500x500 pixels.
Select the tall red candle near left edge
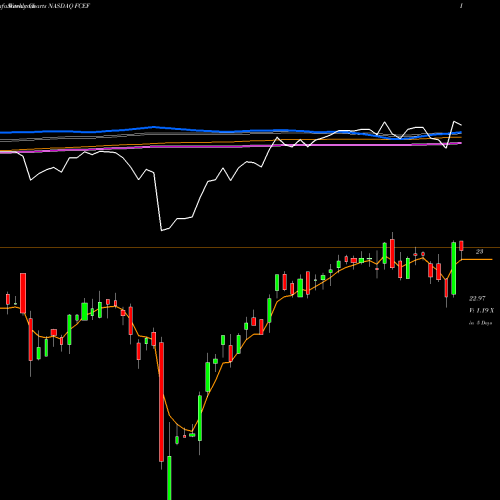23,293
